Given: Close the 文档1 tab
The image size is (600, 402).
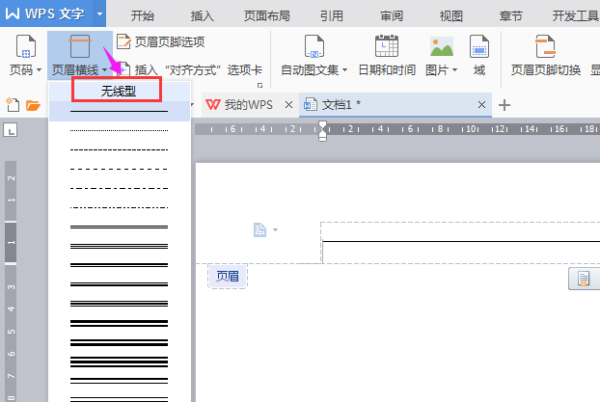Looking at the screenshot, I should [481, 104].
